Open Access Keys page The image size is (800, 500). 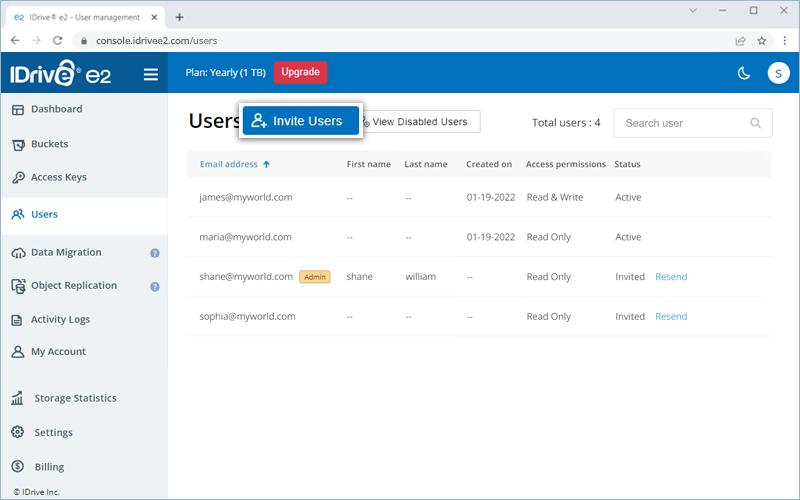58,178
